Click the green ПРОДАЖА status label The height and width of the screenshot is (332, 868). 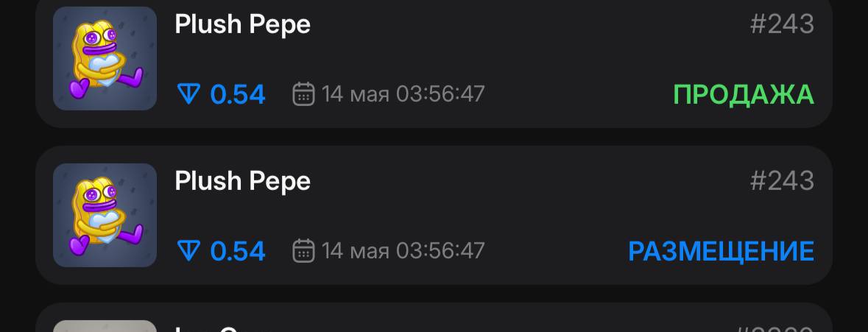coord(744,95)
